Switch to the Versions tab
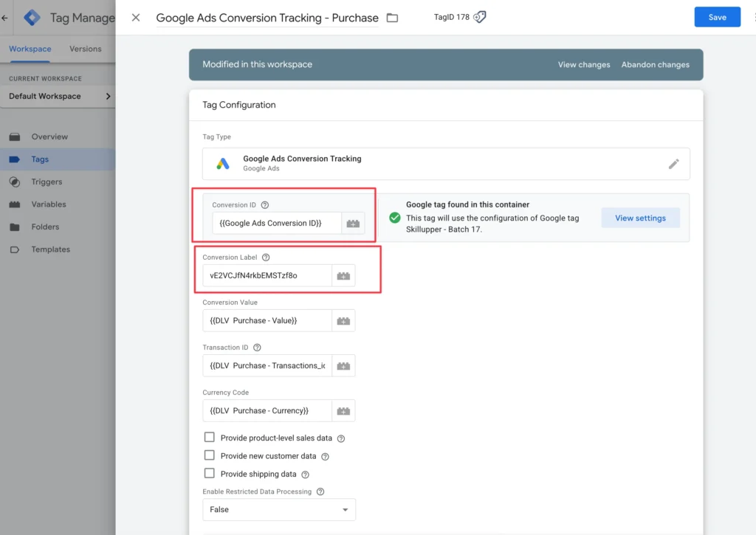 click(86, 49)
